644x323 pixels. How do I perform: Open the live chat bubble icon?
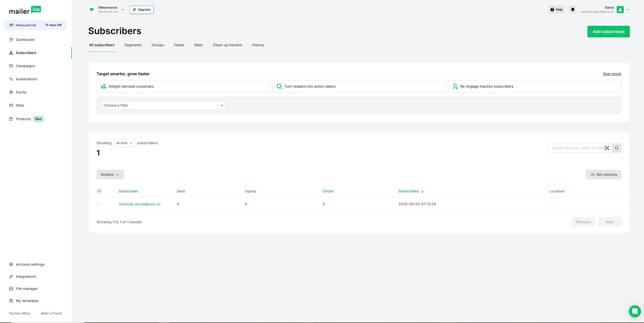pyautogui.click(x=635, y=311)
